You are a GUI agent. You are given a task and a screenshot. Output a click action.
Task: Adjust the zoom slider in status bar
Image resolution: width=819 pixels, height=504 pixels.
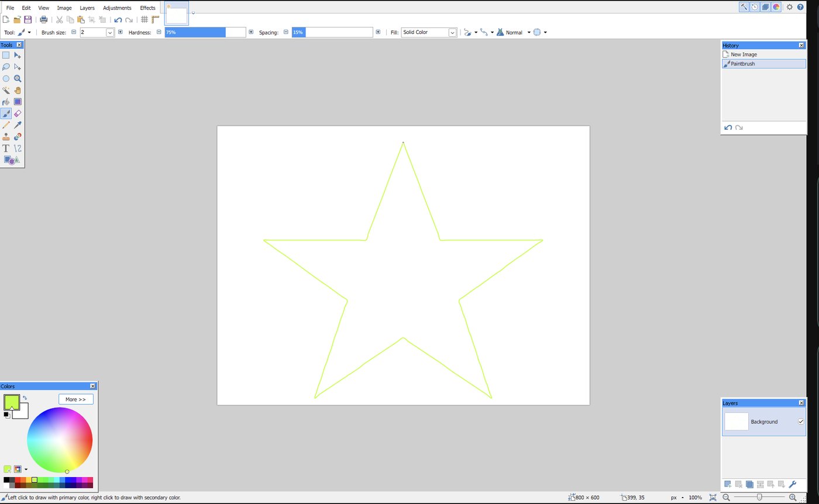759,498
